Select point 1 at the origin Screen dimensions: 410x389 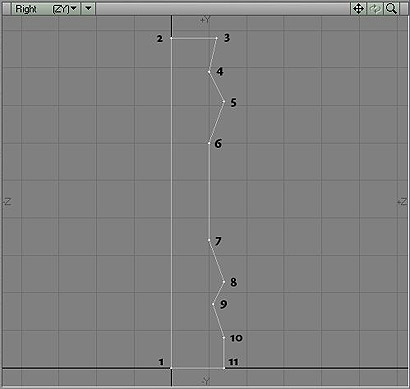coord(171,368)
